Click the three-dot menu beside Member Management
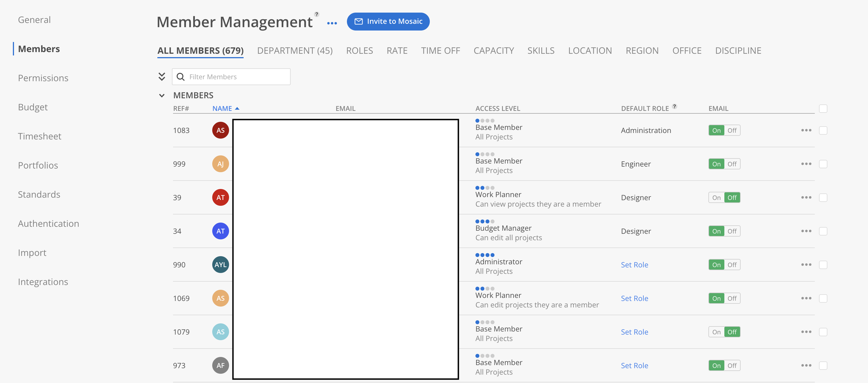The image size is (868, 383). click(x=332, y=23)
